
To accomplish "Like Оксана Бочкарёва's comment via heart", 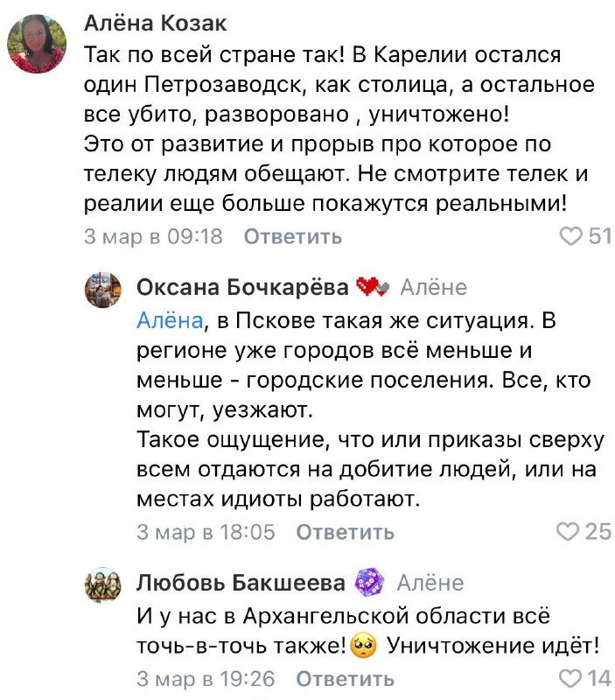I will tap(570, 532).
